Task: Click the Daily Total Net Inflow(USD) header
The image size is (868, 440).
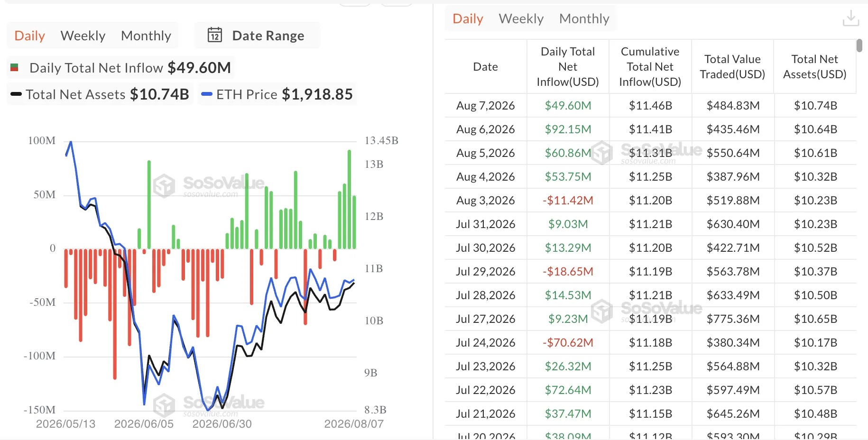Action: 568,66
